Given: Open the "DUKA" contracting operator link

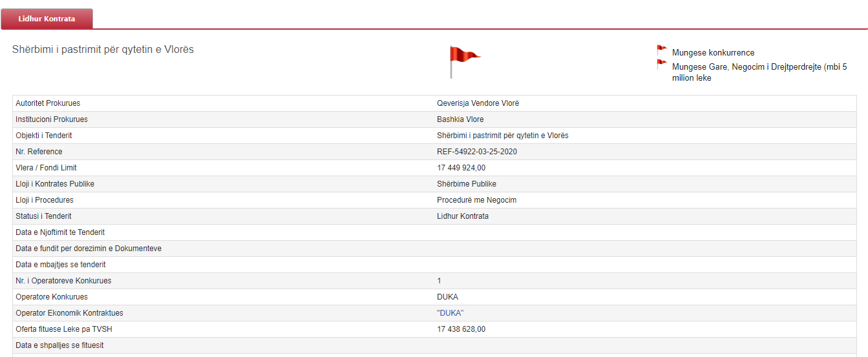Looking at the screenshot, I should (450, 313).
